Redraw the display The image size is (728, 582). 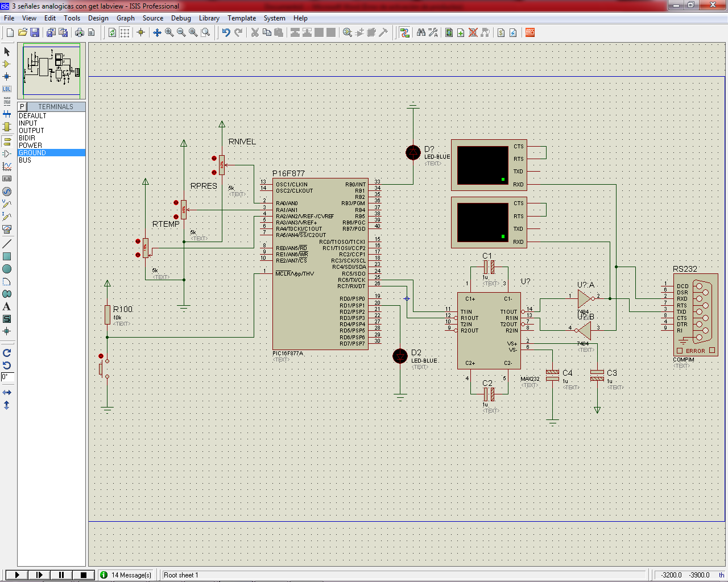point(112,32)
